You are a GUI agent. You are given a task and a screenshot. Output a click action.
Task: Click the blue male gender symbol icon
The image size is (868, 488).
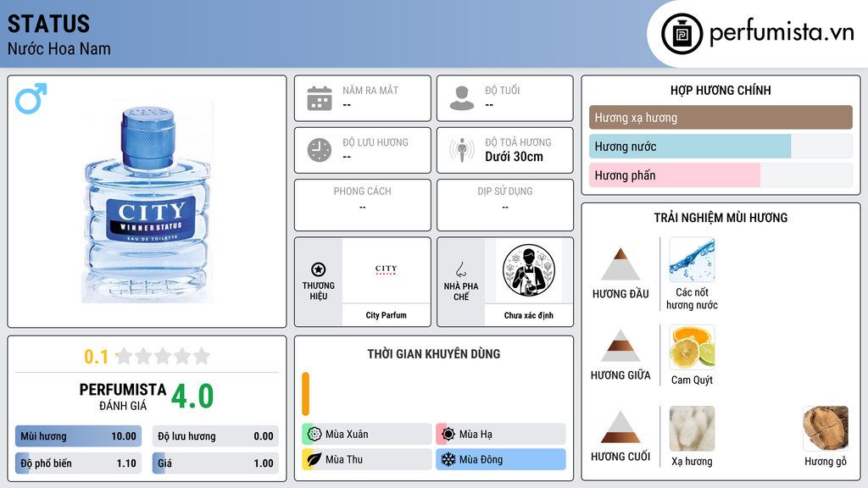click(31, 98)
